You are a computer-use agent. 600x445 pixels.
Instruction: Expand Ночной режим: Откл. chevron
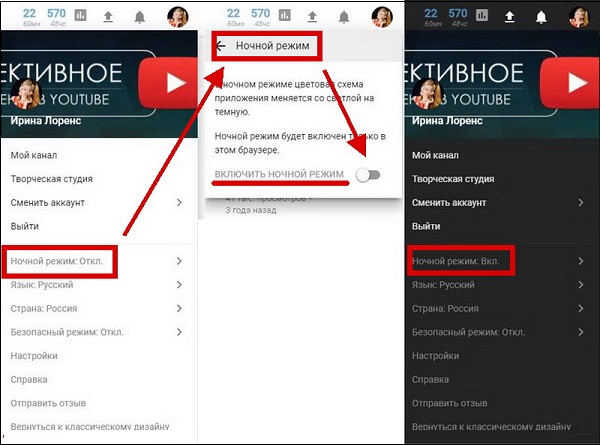(179, 261)
